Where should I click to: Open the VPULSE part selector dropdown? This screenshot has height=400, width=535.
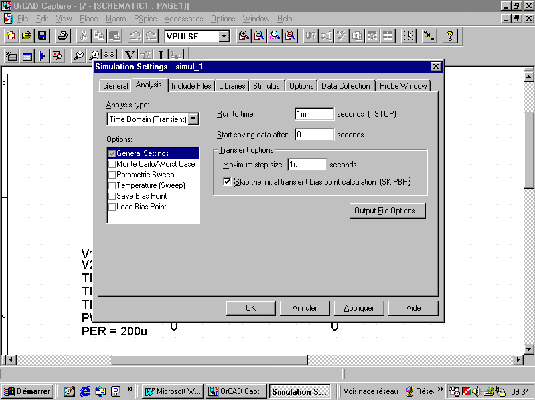224,36
